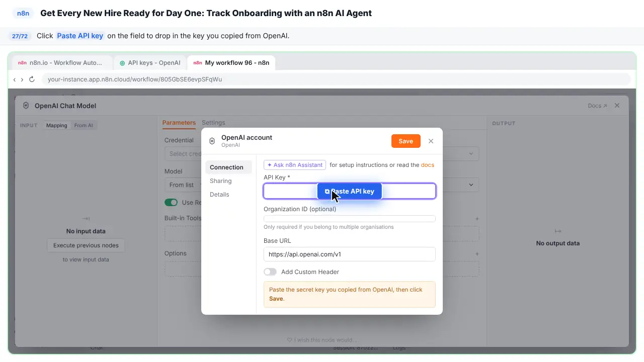Image resolution: width=644 pixels, height=362 pixels.
Task: Click the orange Save button
Action: click(406, 141)
